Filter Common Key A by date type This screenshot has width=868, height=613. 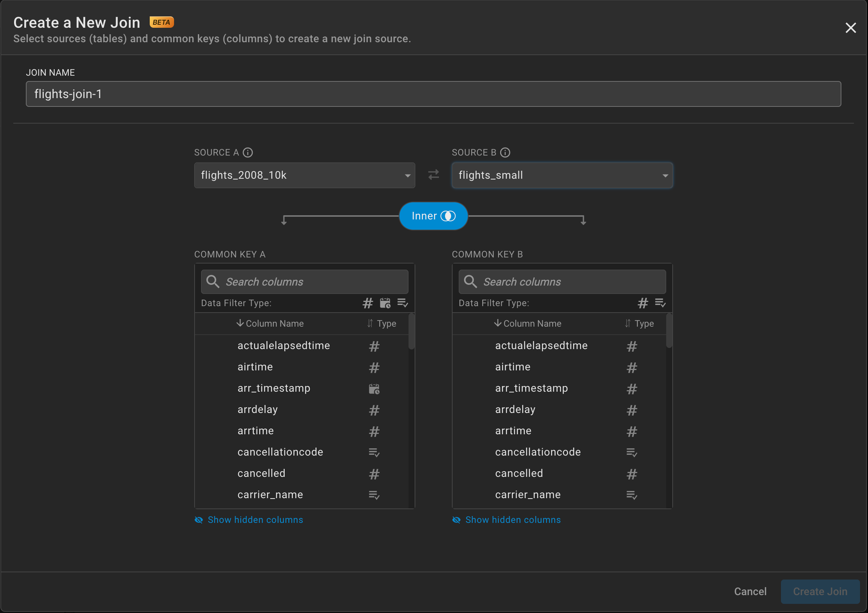(x=385, y=303)
